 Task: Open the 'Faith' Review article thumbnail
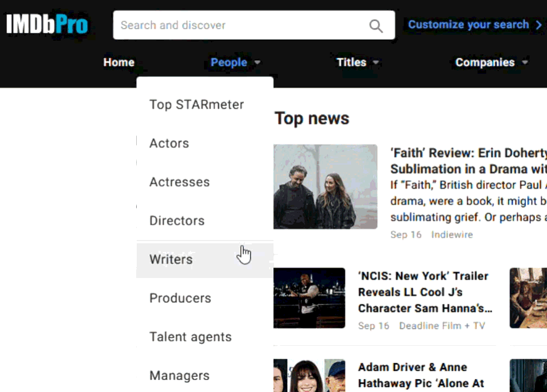[x=325, y=187]
